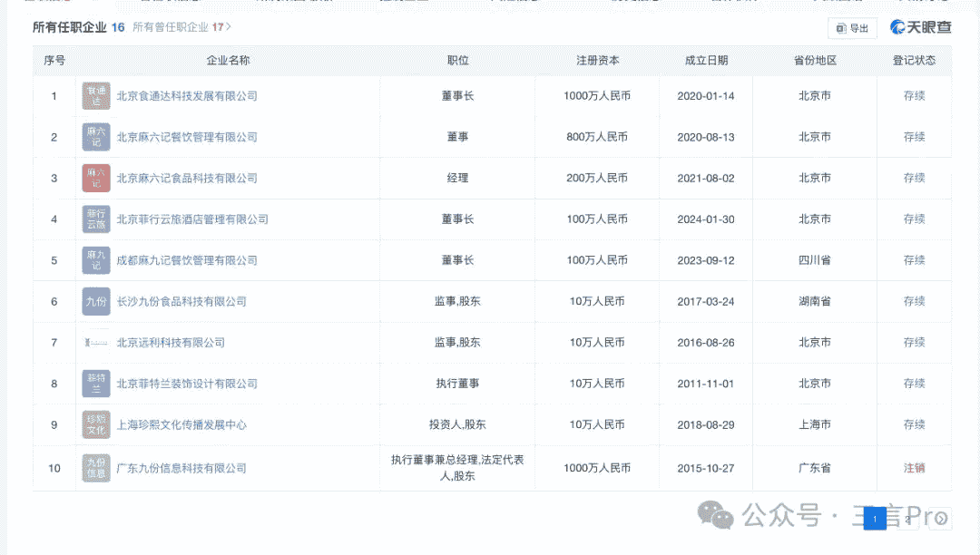The height and width of the screenshot is (555, 980).
Task: Click the 天眼查 brand logo
Action: tap(920, 28)
